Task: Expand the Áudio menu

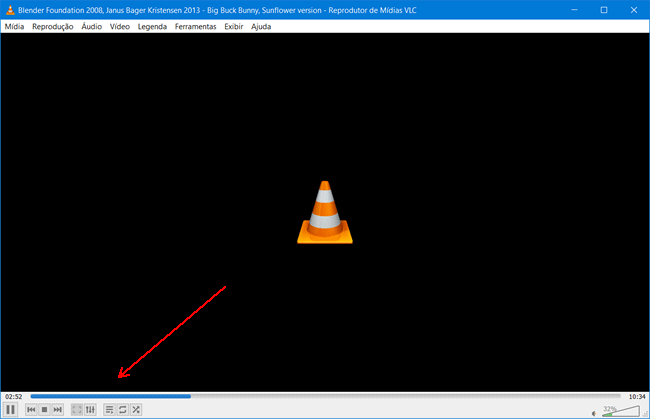Action: coord(91,26)
